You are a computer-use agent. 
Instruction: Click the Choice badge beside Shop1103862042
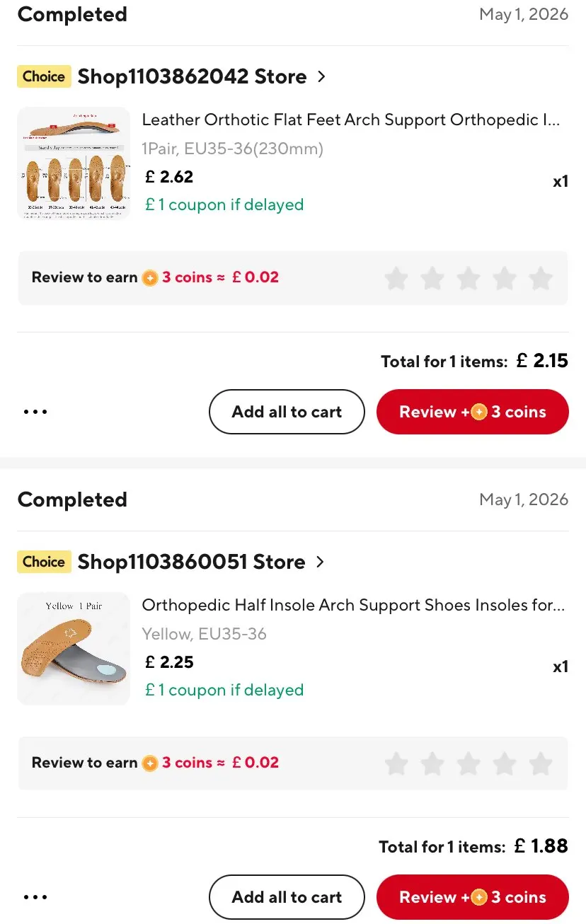(44, 76)
